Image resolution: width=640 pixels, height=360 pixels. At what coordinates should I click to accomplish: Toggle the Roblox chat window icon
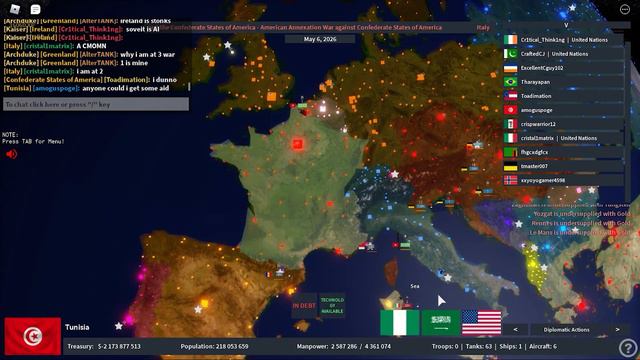click(x=36, y=9)
